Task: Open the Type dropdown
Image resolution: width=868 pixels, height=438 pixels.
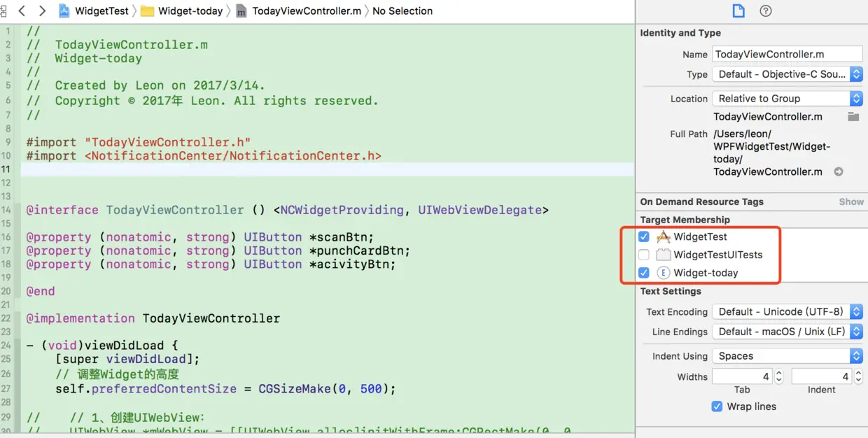Action: 787,74
